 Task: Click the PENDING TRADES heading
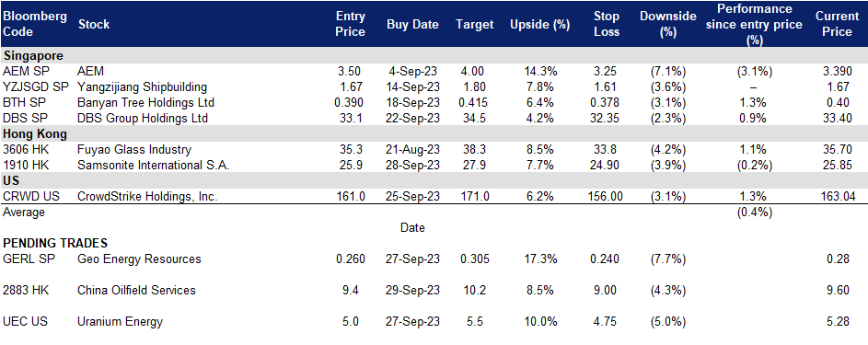click(x=55, y=243)
